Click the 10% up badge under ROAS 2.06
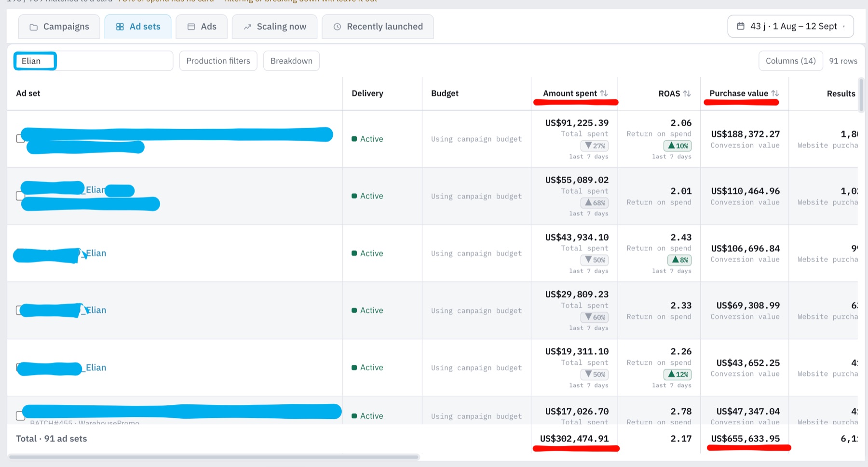868x467 pixels. 678,146
